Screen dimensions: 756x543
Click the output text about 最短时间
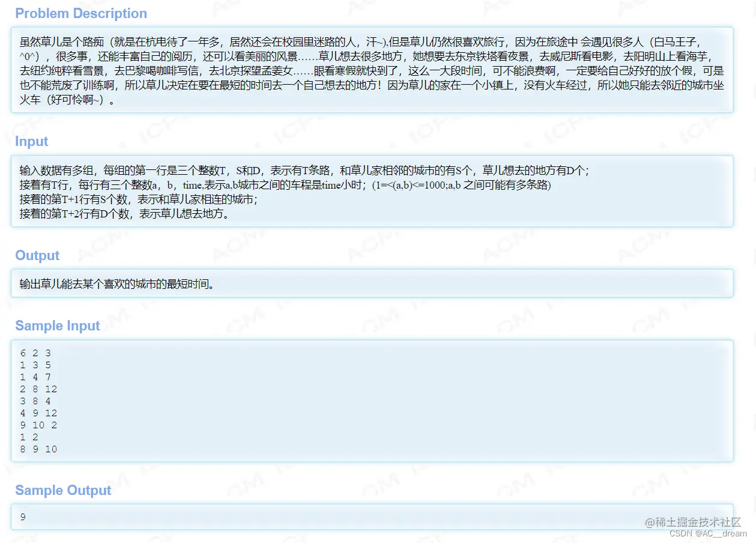[117, 284]
